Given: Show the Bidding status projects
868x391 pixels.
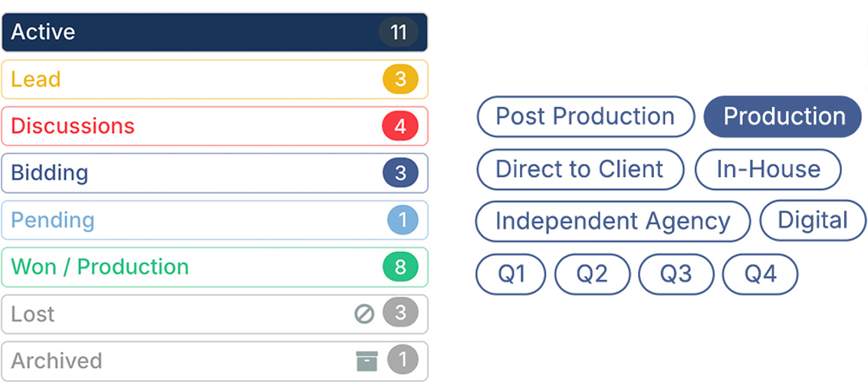Looking at the screenshot, I should coord(192,173).
